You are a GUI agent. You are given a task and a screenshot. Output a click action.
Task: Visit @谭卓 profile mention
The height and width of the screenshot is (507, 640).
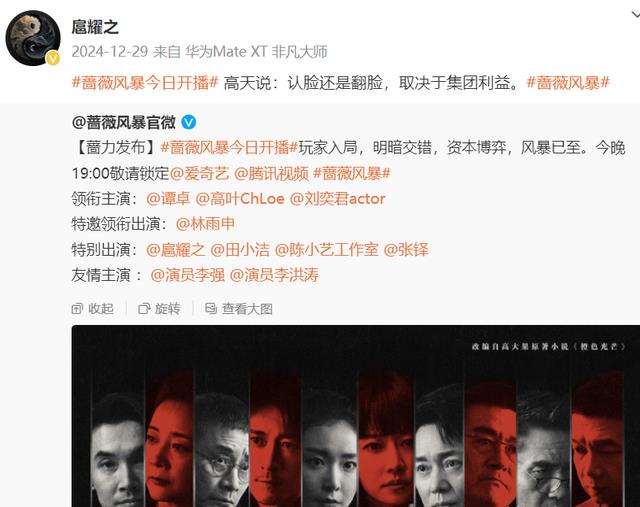coord(168,199)
